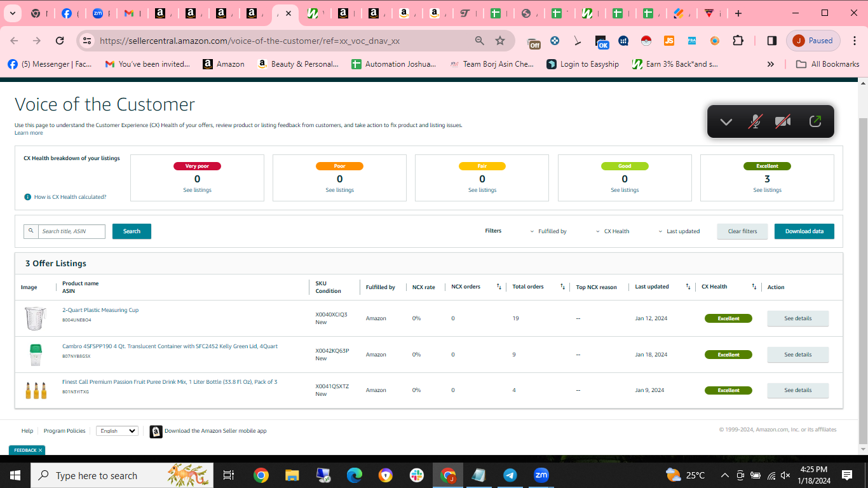The width and height of the screenshot is (868, 488).
Task: Open the Windows Start menu
Action: click(15, 475)
